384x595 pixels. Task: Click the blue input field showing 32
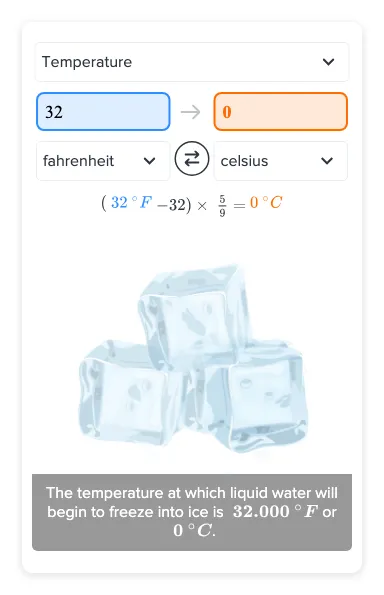coord(103,112)
